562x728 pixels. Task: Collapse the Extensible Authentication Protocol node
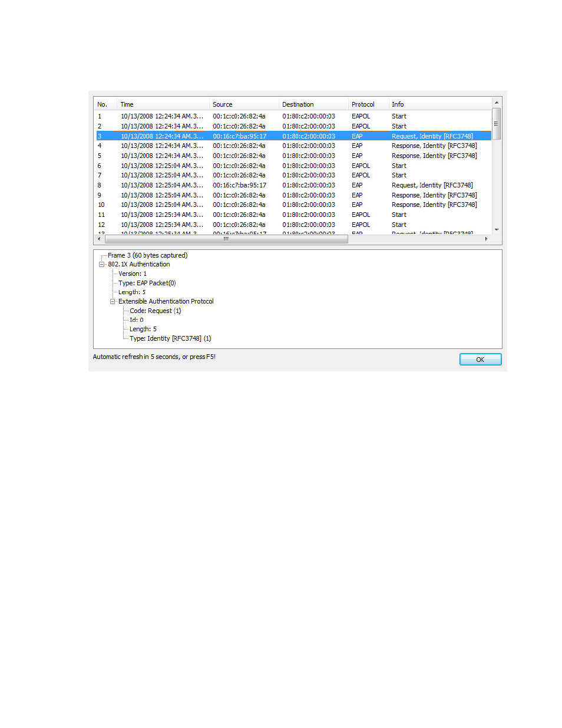(113, 302)
